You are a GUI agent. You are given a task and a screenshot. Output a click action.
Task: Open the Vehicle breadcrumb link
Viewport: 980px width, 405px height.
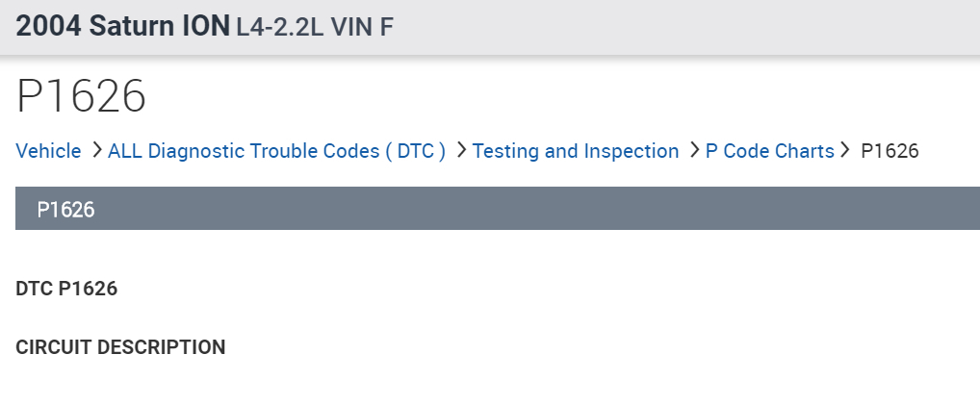[48, 151]
